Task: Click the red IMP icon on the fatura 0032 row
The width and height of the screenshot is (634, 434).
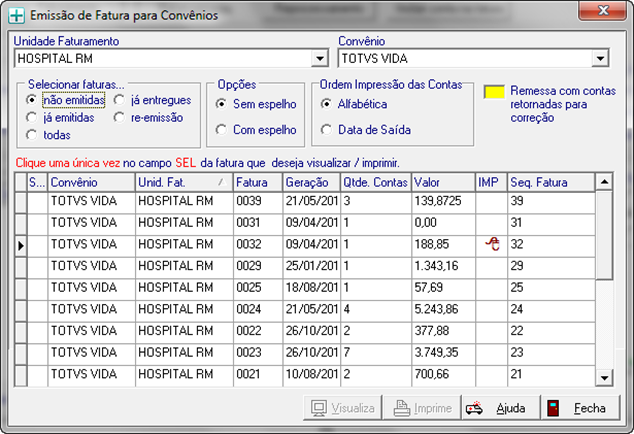Action: (x=492, y=244)
